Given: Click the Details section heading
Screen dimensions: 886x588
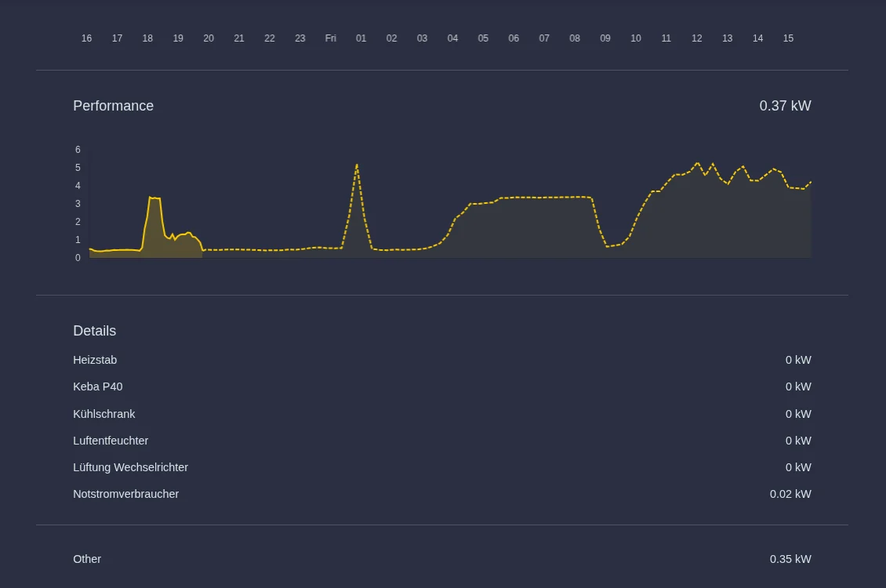Looking at the screenshot, I should (94, 330).
